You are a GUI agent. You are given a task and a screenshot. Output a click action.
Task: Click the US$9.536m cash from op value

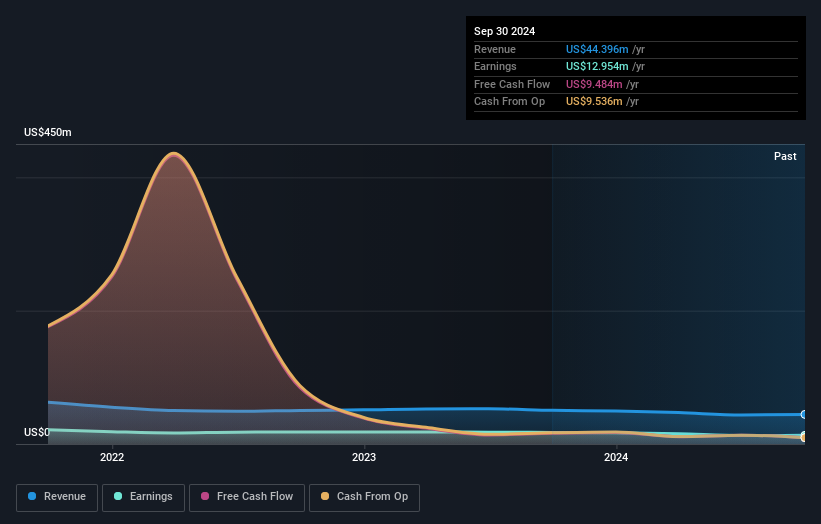594,102
